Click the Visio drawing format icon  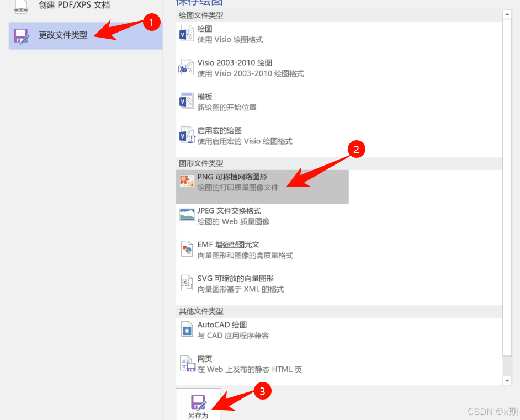coord(187,34)
